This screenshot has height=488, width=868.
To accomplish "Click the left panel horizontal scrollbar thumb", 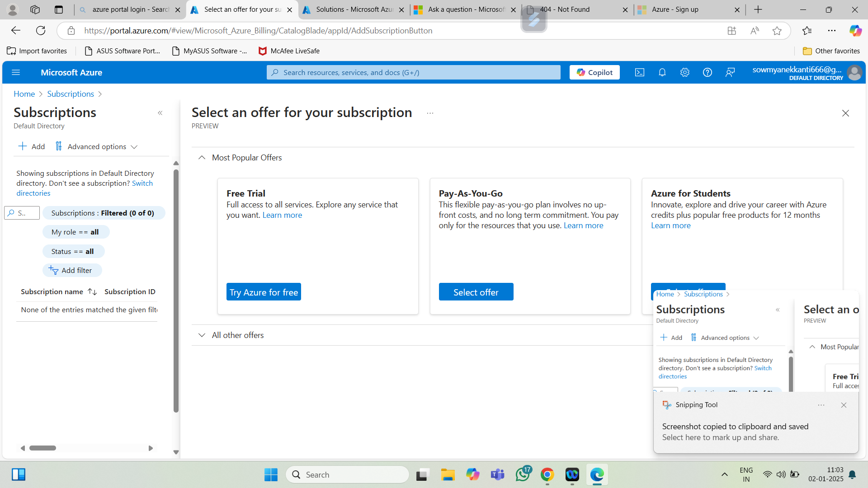I will [42, 448].
